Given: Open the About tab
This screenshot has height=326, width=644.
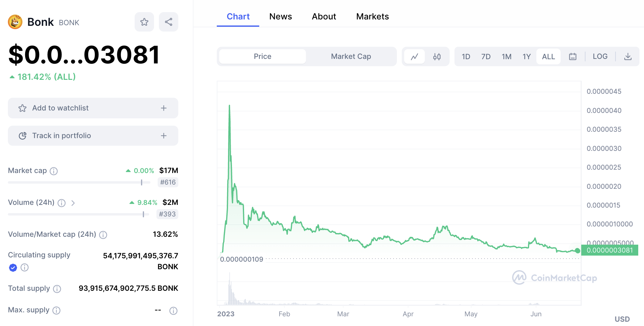Looking at the screenshot, I should coord(324,16).
